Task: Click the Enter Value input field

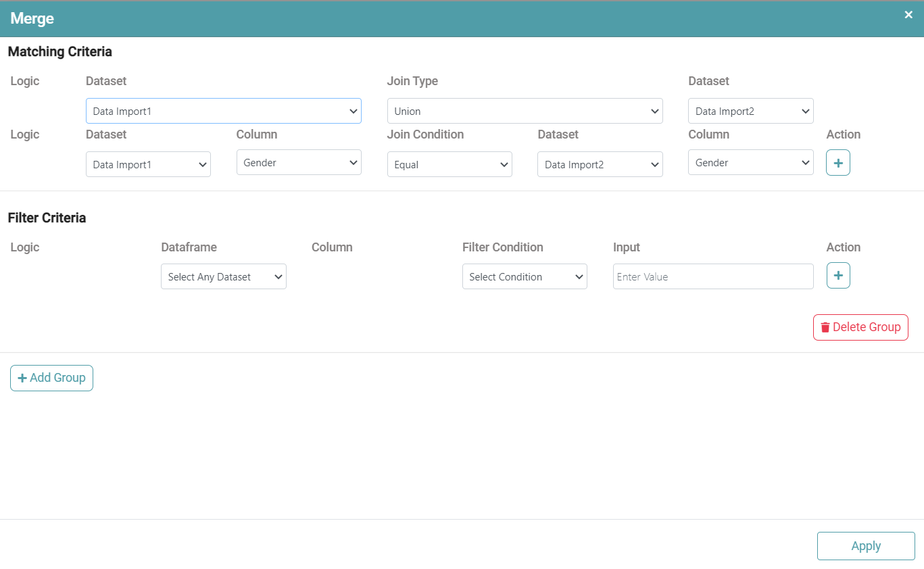Action: point(712,276)
